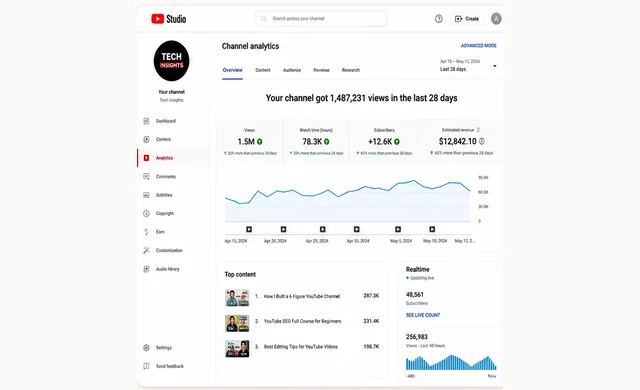Click the icon beside $12,842.10

pyautogui.click(x=482, y=141)
